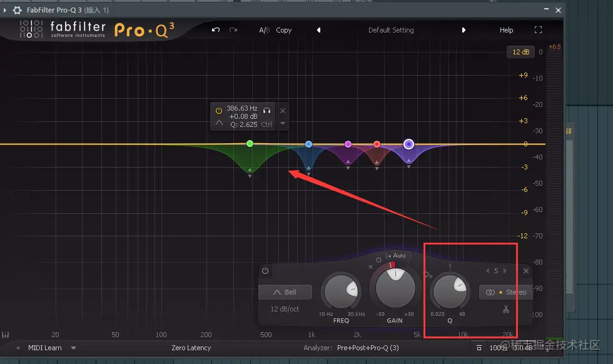
Task: Open the MIDI Learn dropdown arrow
Action: 74,348
